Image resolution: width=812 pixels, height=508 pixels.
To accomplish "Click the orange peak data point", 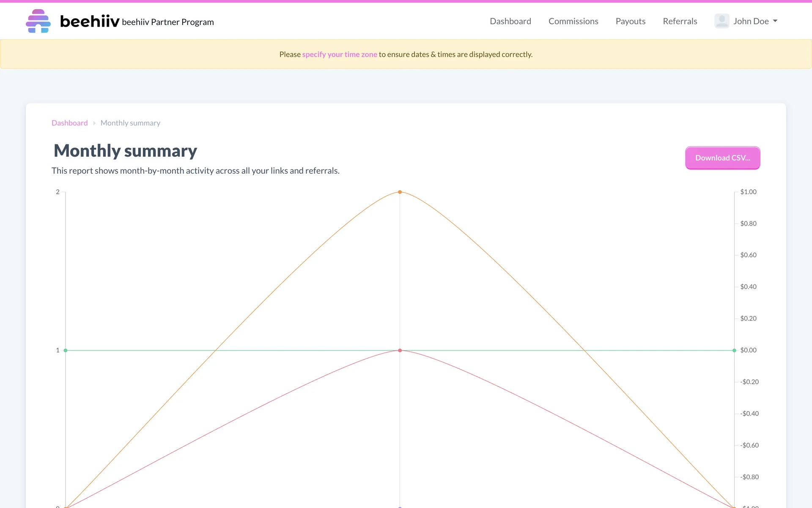I will coord(400,192).
